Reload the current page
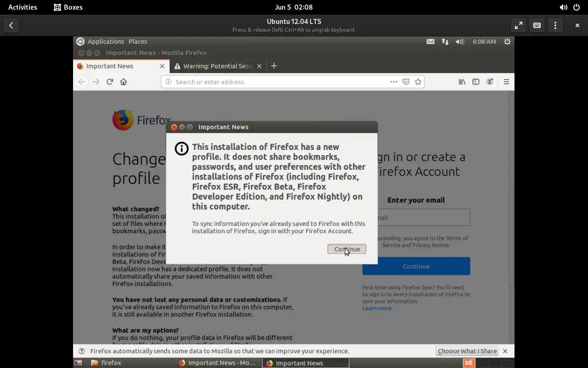Viewport: 588px width, 368px height. click(x=110, y=82)
